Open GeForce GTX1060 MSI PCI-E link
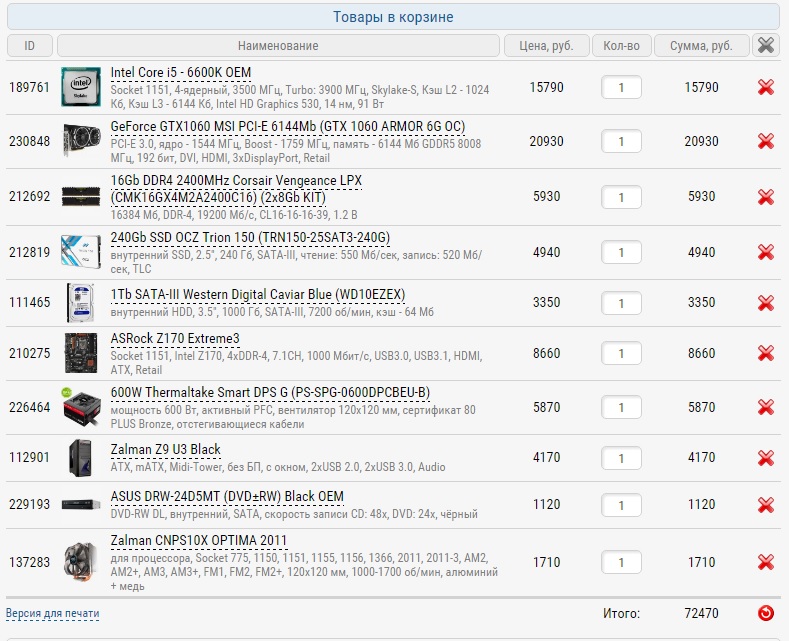Image resolution: width=789 pixels, height=641 pixels. (x=288, y=126)
